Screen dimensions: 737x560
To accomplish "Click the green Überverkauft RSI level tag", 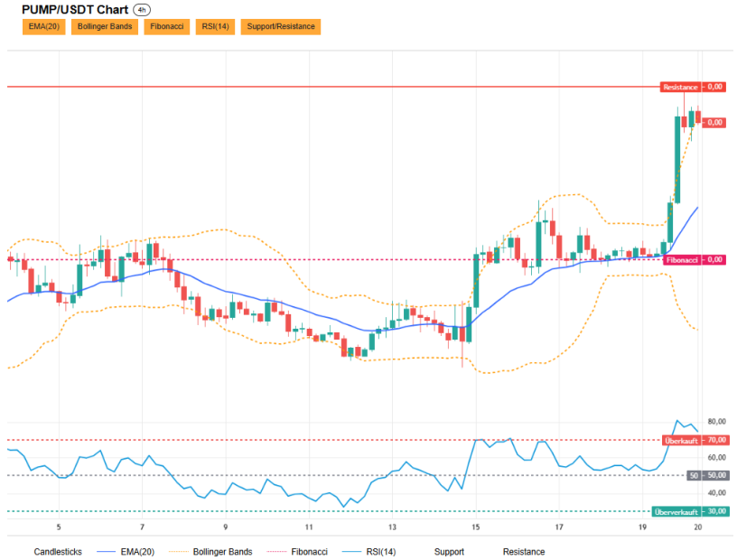I will [x=676, y=512].
